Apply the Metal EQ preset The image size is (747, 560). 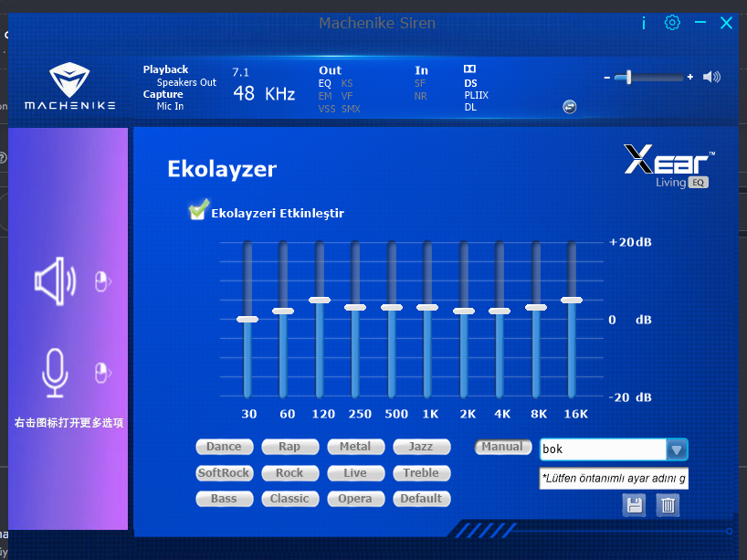[x=355, y=447]
